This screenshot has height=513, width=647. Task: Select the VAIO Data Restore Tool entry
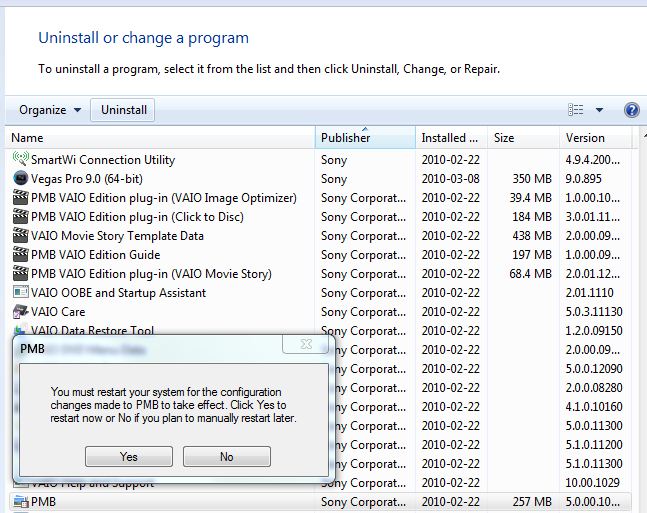[92, 330]
